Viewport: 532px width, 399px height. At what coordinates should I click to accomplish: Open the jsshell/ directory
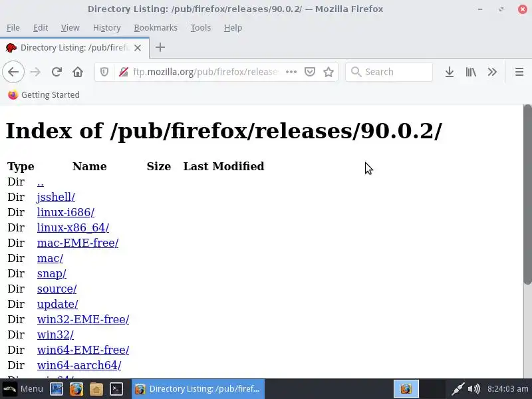(x=56, y=197)
